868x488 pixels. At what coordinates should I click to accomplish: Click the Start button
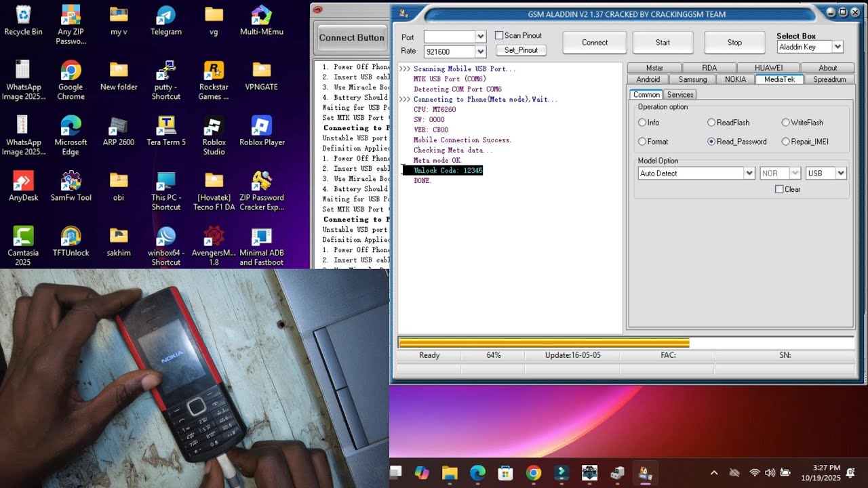[x=663, y=43]
